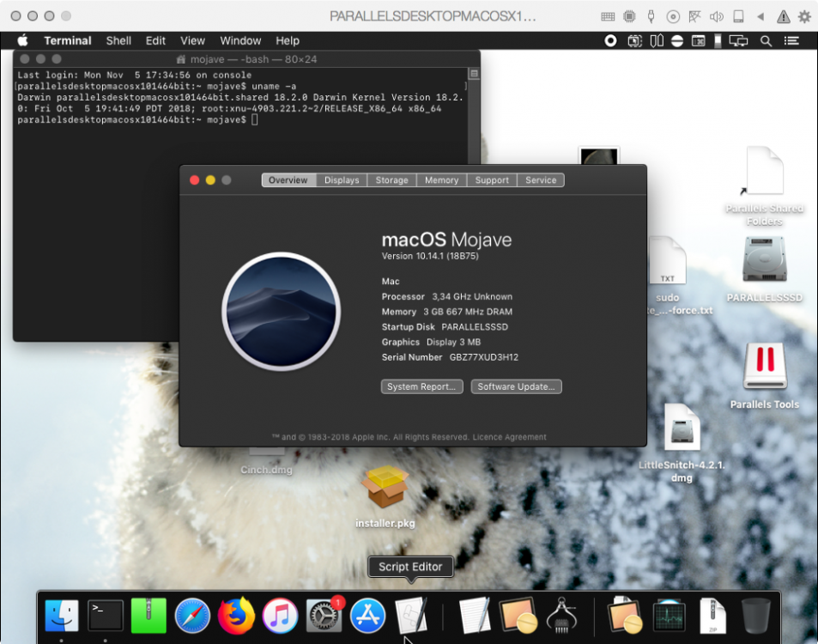This screenshot has height=644, width=818.
Task: Open the Terminal application menu
Action: coord(67,40)
